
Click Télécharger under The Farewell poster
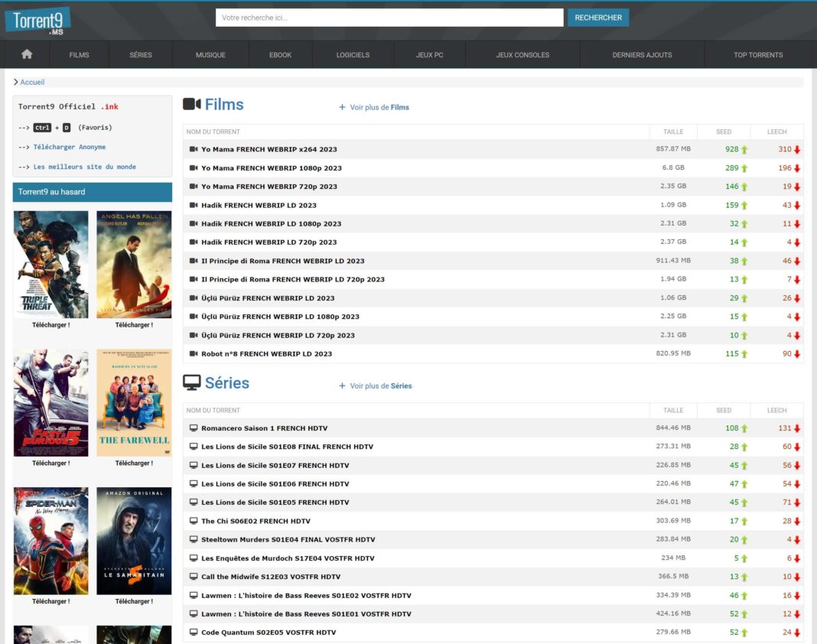coord(134,463)
